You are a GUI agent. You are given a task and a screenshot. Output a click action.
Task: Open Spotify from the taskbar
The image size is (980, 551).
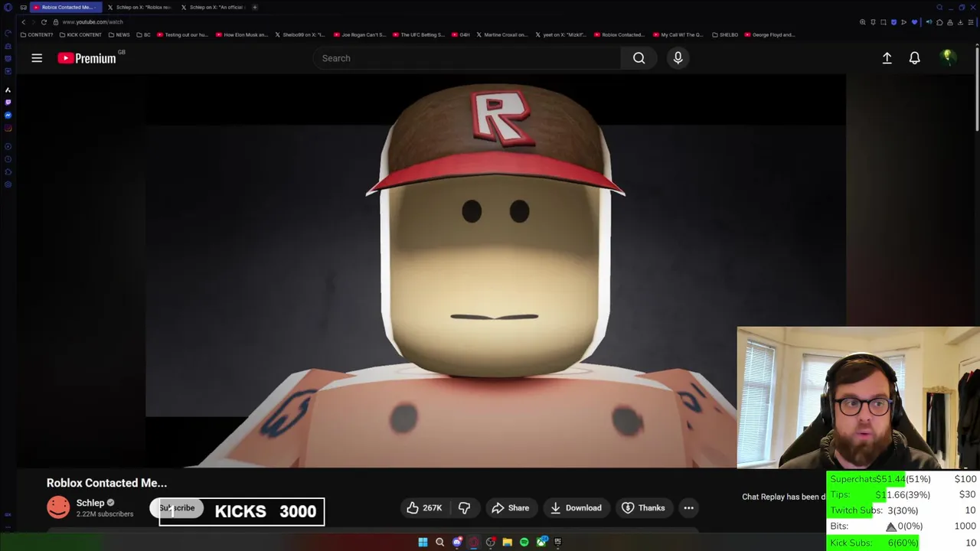[524, 542]
